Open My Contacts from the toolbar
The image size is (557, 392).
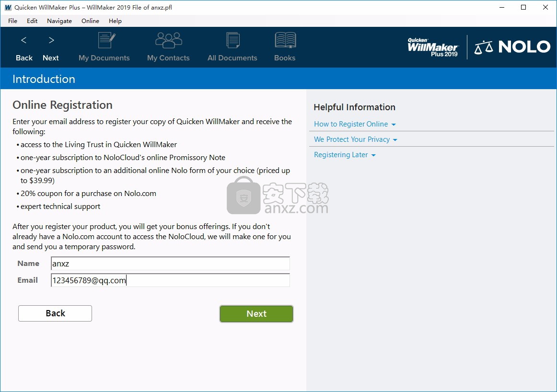(168, 47)
